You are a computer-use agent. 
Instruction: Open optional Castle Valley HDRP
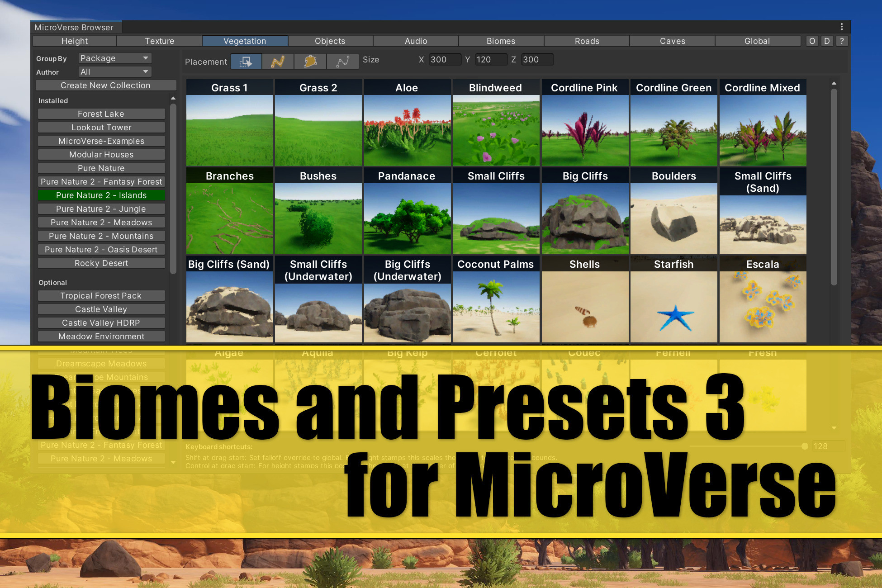click(x=101, y=323)
